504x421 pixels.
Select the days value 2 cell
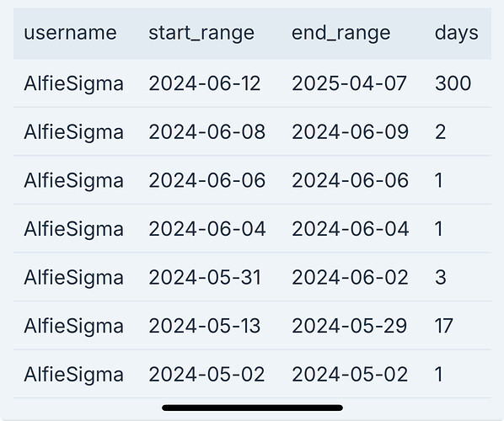click(440, 132)
